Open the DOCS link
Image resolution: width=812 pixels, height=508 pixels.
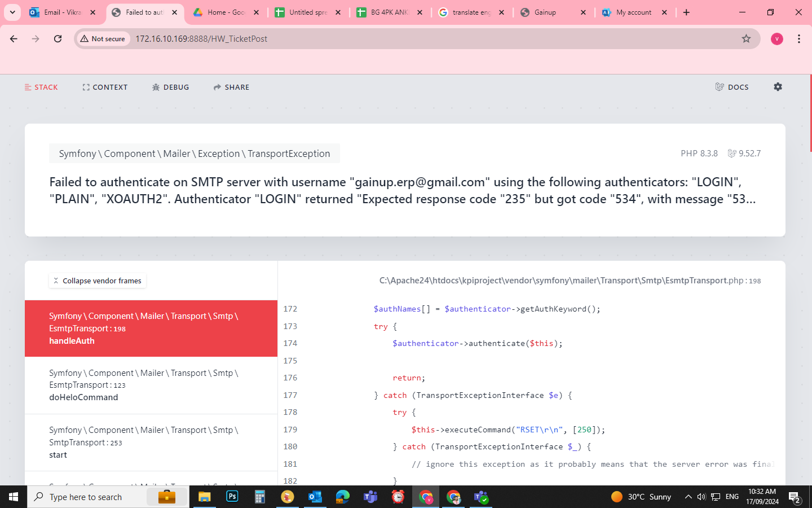(732, 87)
